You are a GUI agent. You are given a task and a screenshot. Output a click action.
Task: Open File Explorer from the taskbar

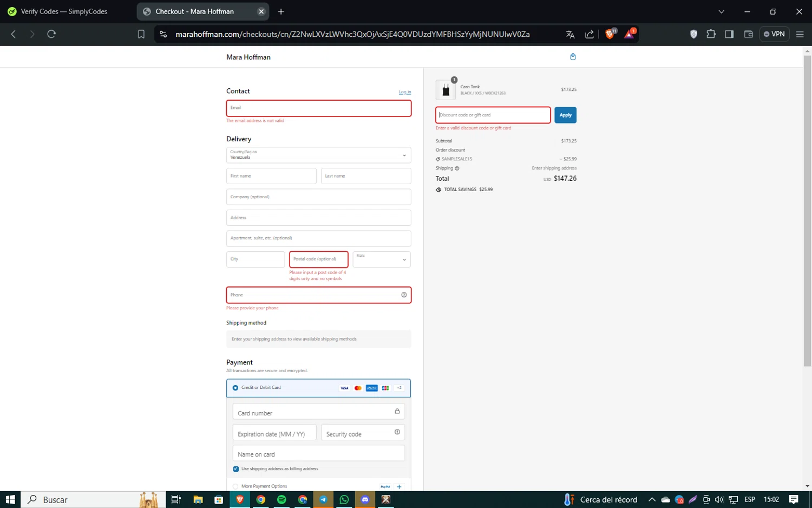click(198, 500)
